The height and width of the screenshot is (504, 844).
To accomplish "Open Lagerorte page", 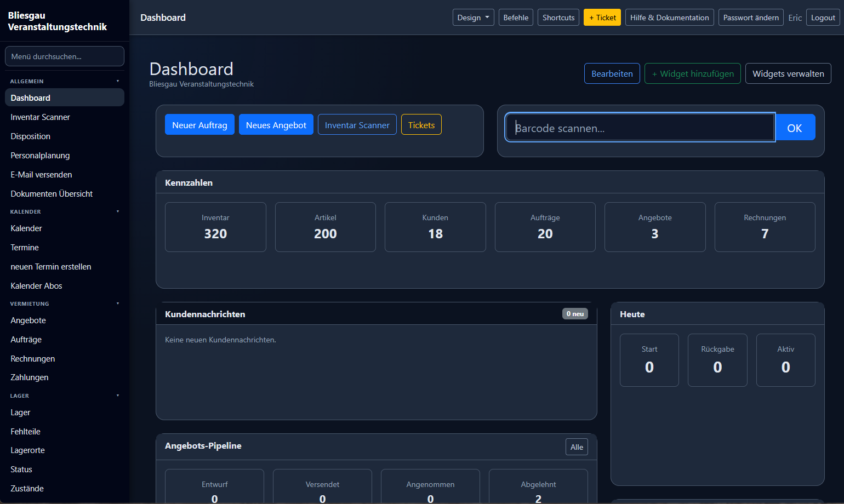I will [65, 450].
